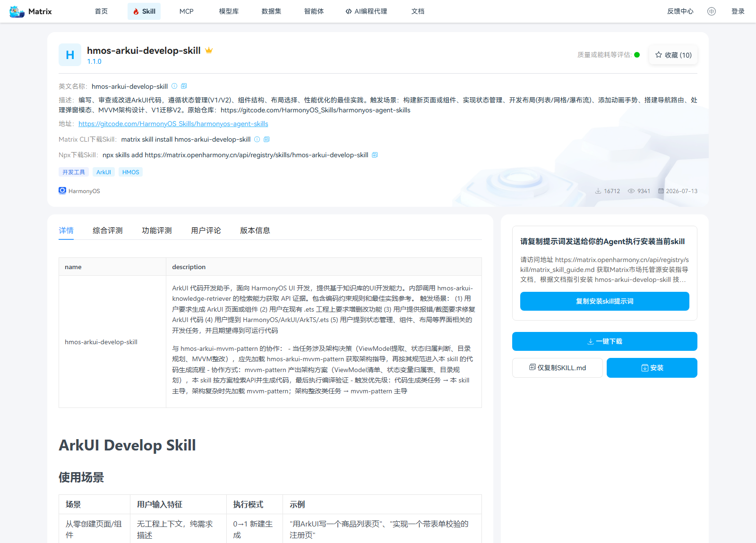756x543 pixels.
Task: Open AI编程代理 in the top navigation
Action: coord(366,11)
